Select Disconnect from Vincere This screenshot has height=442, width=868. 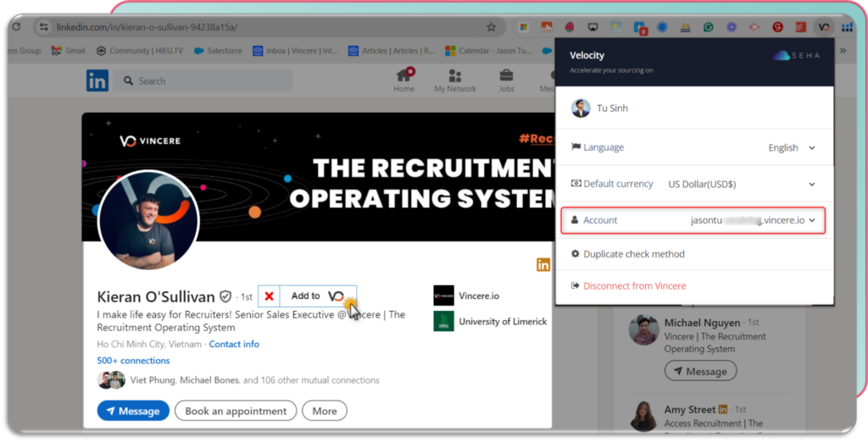634,286
